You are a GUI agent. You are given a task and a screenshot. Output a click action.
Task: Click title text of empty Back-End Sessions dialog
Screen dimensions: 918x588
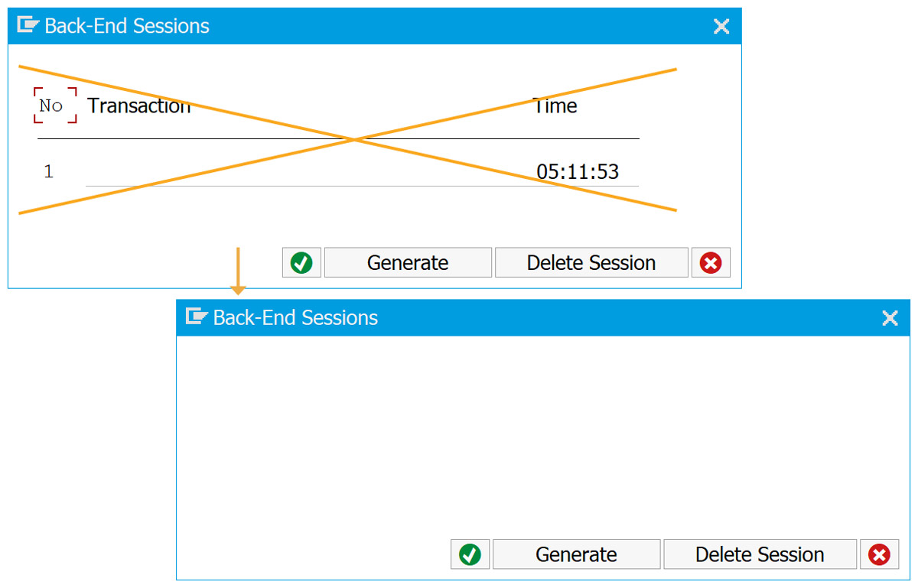click(x=295, y=317)
